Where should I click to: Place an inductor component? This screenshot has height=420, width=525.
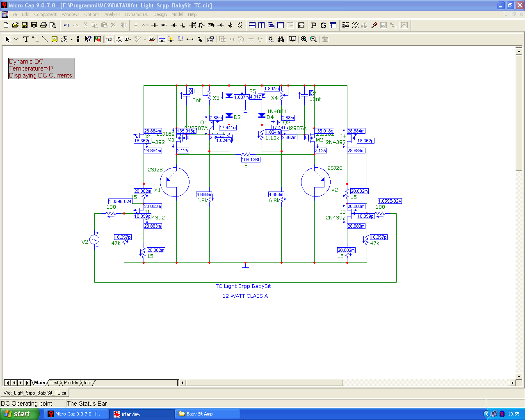click(x=164, y=25)
